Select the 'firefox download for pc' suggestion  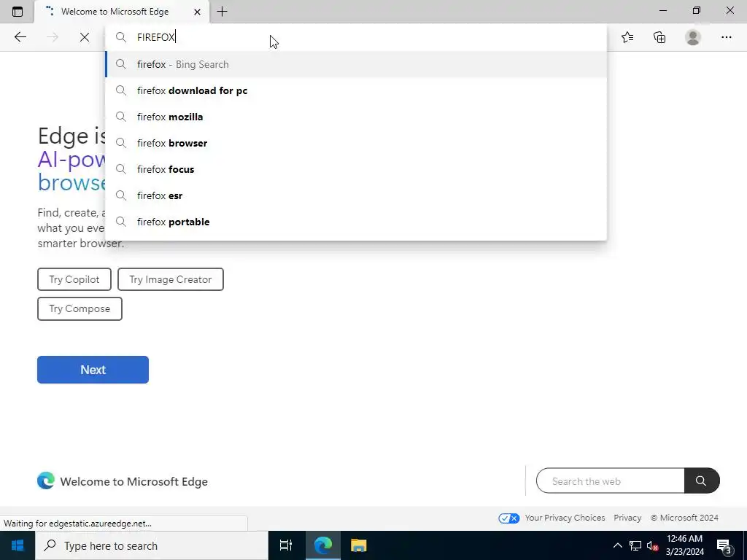pos(356,90)
